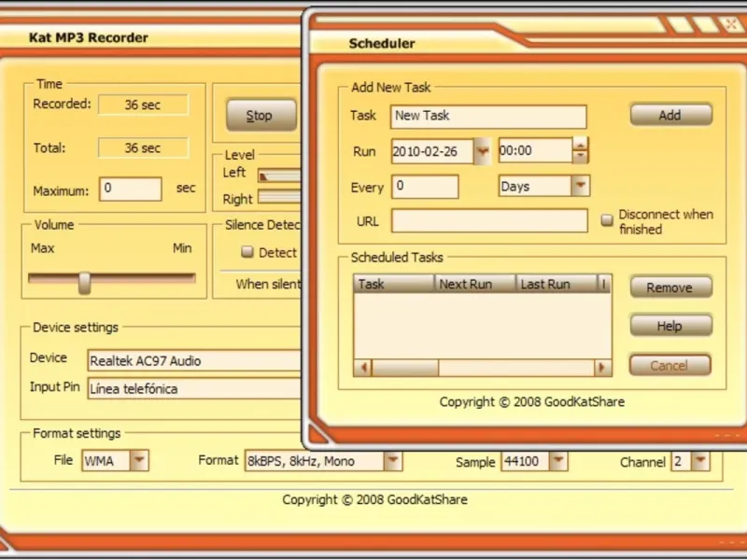Close the Scheduler window
Viewport: 747px width, 560px height.
point(730,23)
